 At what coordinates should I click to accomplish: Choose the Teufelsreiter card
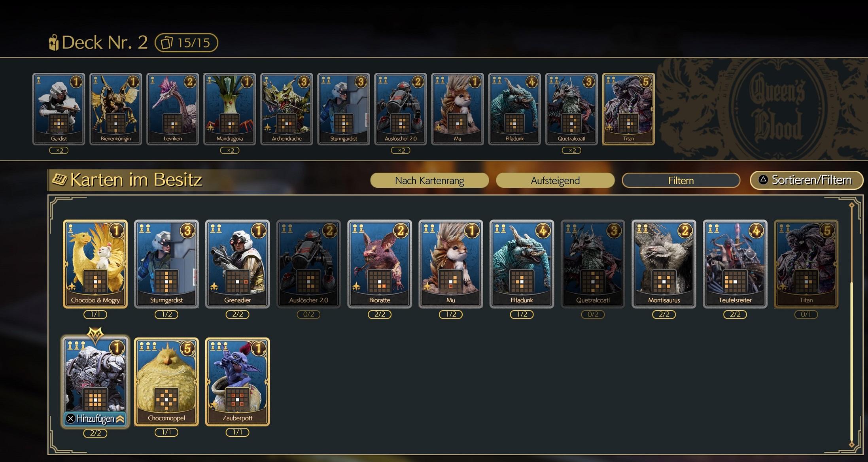coord(735,264)
